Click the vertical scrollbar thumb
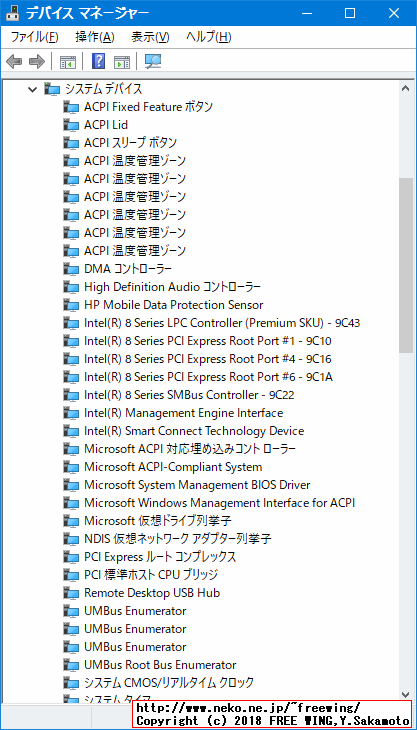Image resolution: width=417 pixels, height=730 pixels. tap(405, 265)
